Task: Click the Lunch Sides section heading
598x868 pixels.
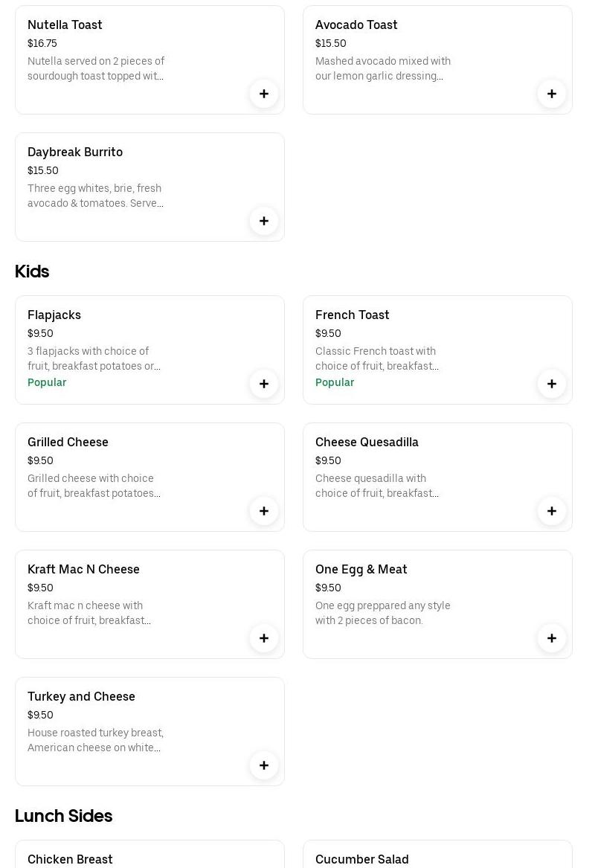Action: pos(63,816)
